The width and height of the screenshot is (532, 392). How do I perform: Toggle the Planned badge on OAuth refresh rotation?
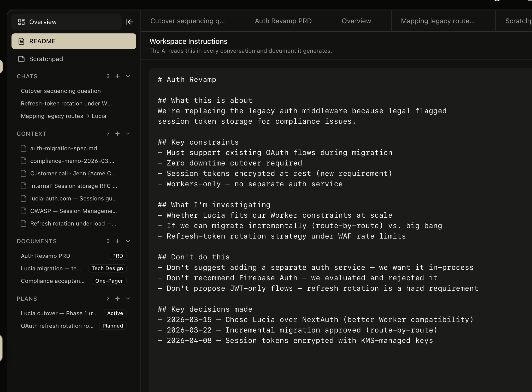coord(113,326)
